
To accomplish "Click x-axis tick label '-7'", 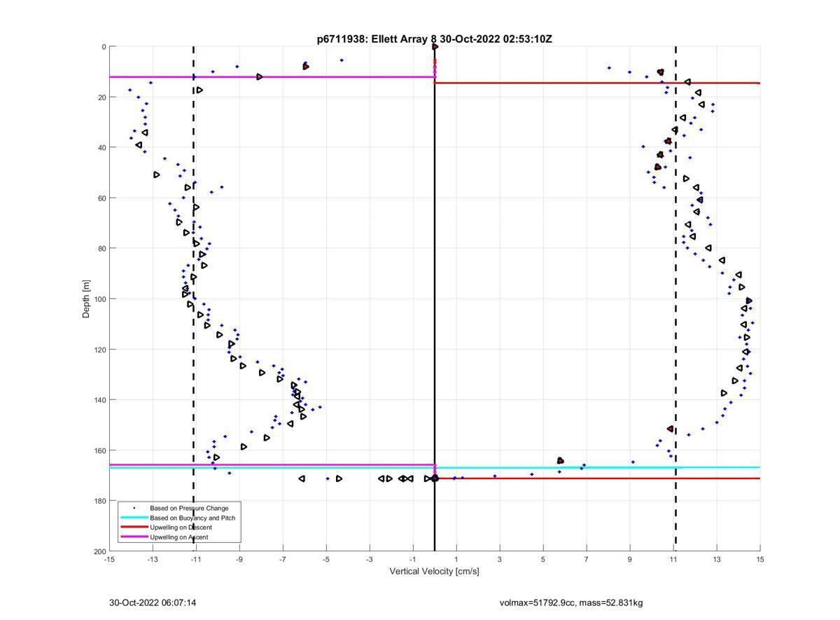I will pyautogui.click(x=283, y=559).
